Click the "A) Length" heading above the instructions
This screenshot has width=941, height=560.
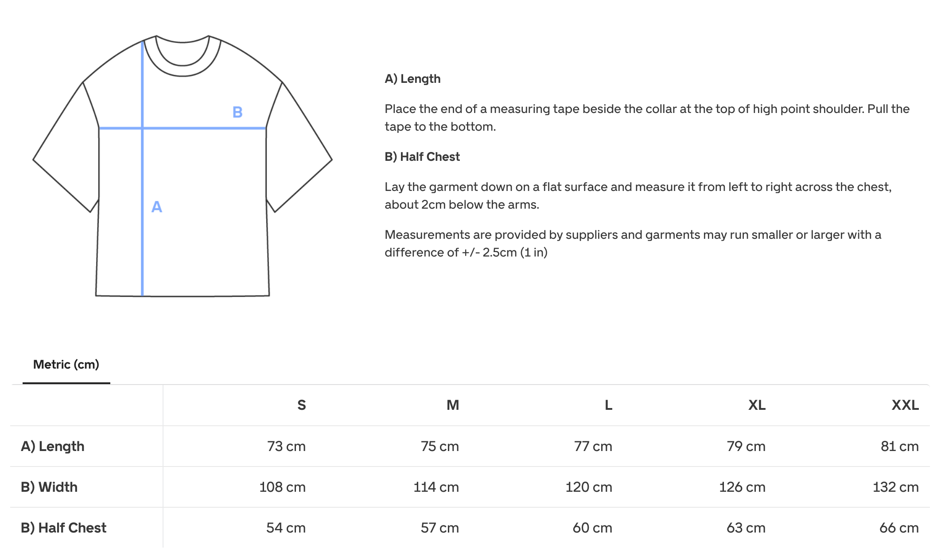pyautogui.click(x=412, y=79)
